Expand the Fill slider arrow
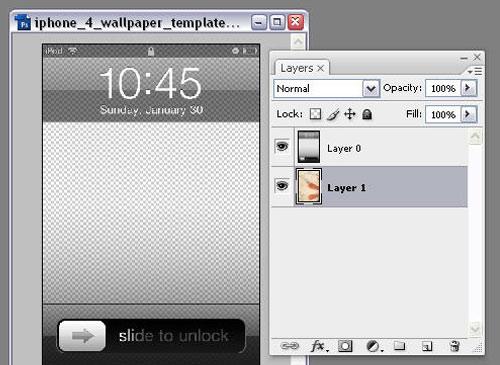500x365 pixels. pyautogui.click(x=468, y=114)
